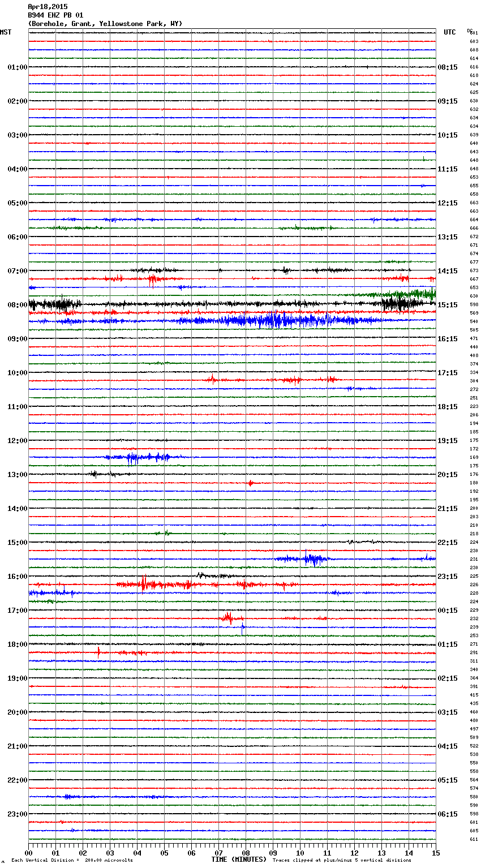Click the 23:15 UTC time label
This screenshot has width=481, height=868.
(448, 577)
